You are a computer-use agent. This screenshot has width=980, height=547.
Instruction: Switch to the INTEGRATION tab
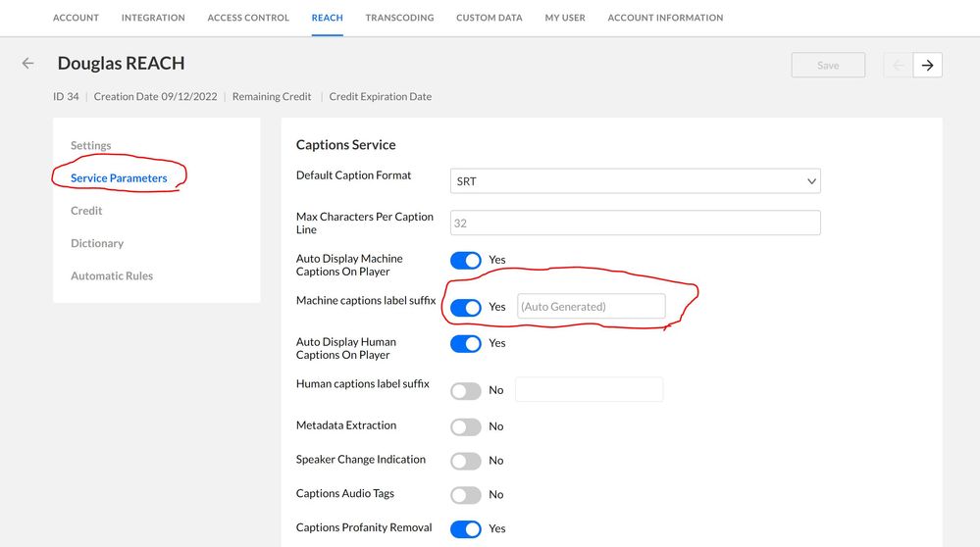(153, 18)
